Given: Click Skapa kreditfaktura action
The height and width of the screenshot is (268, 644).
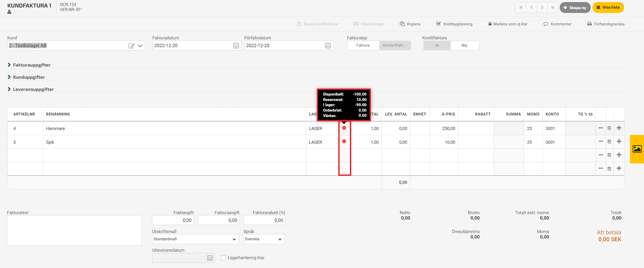Looking at the screenshot, I should point(317,24).
